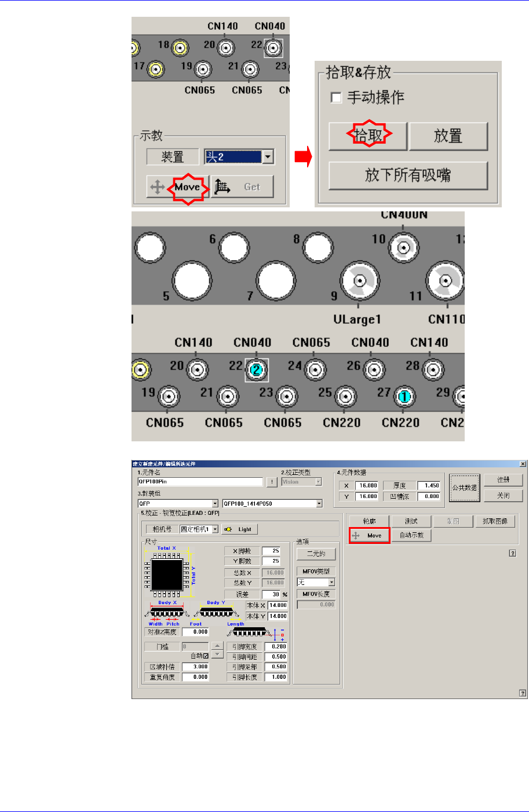Screen dimensions: 529x812
Task: Click the 重复角度 field
Action: tap(195, 677)
